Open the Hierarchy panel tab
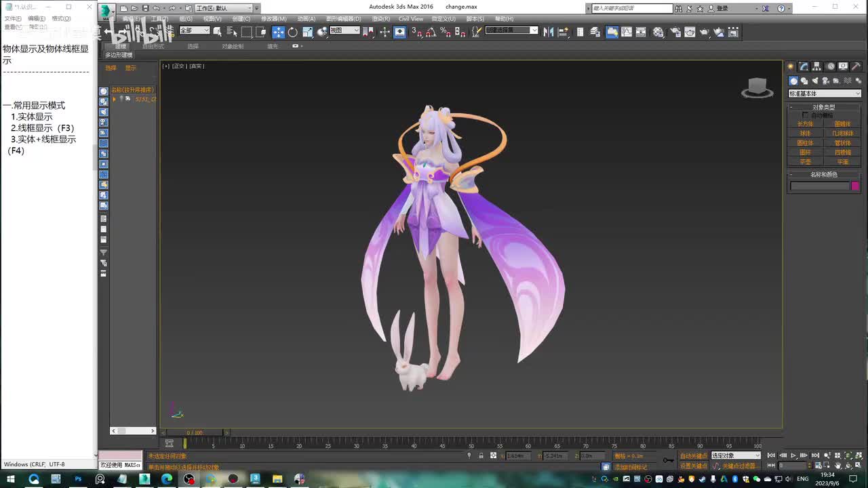Screen dimensions: 868x488 point(816,66)
